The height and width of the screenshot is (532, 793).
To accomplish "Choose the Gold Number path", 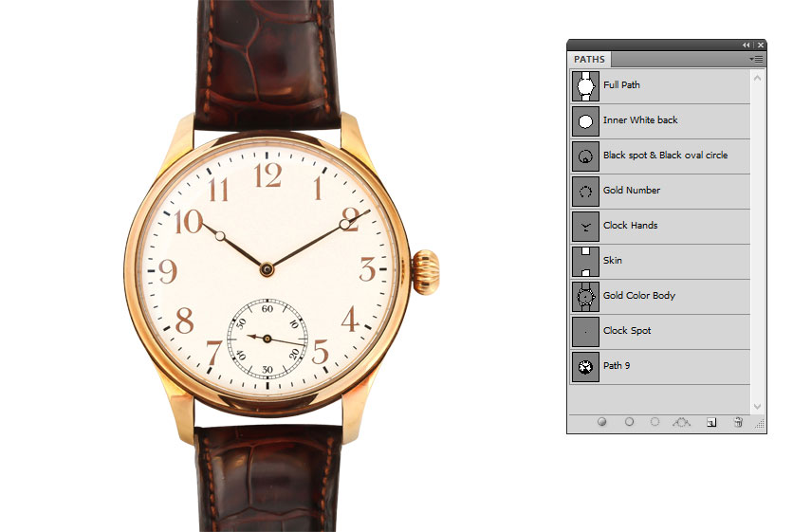I will coord(631,191).
